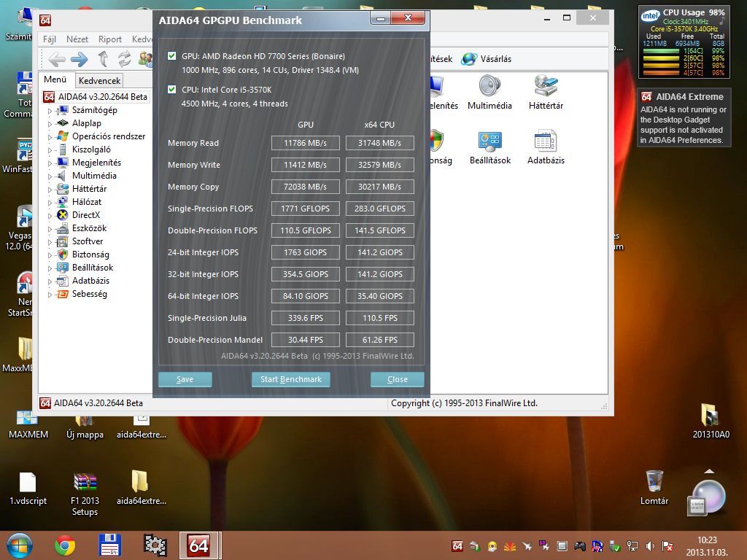Click the AIDA64 taskbar button
This screenshot has width=747, height=560.
tap(198, 545)
